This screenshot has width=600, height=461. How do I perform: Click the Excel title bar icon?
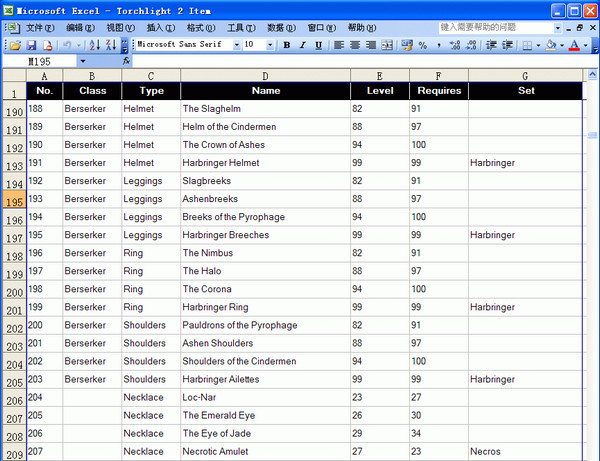8,10
